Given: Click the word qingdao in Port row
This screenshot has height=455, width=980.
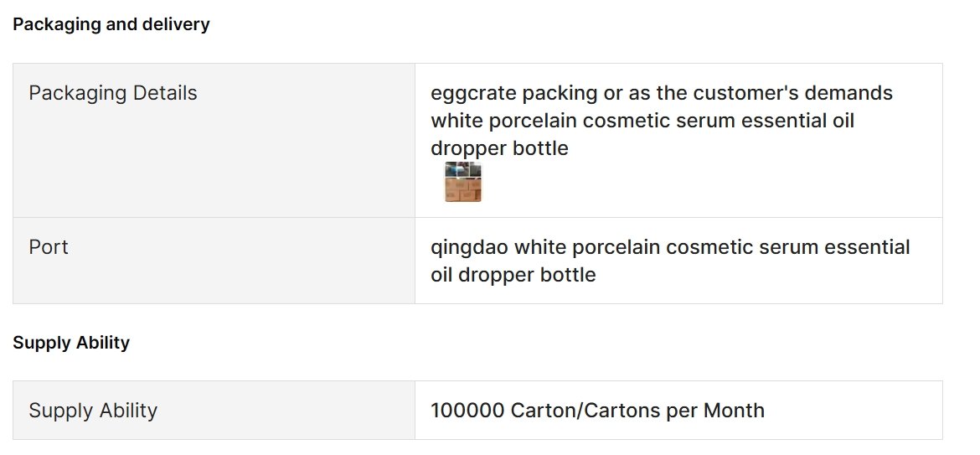Looking at the screenshot, I should (469, 248).
